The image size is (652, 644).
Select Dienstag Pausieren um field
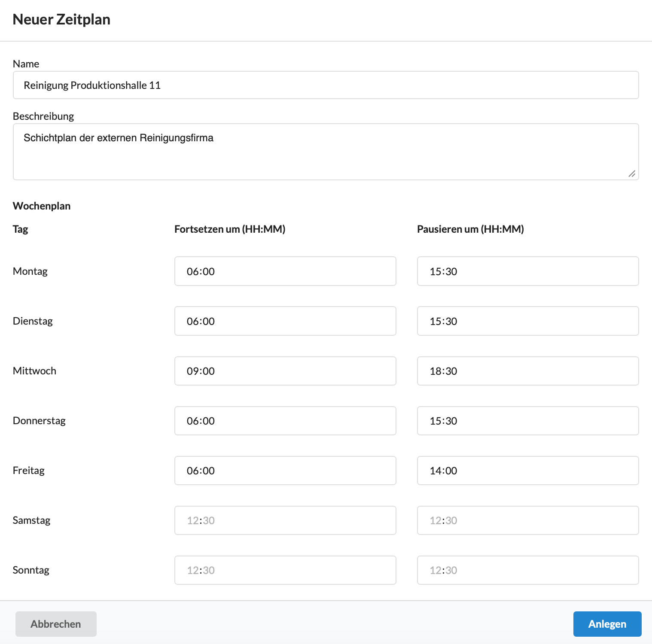coord(528,321)
